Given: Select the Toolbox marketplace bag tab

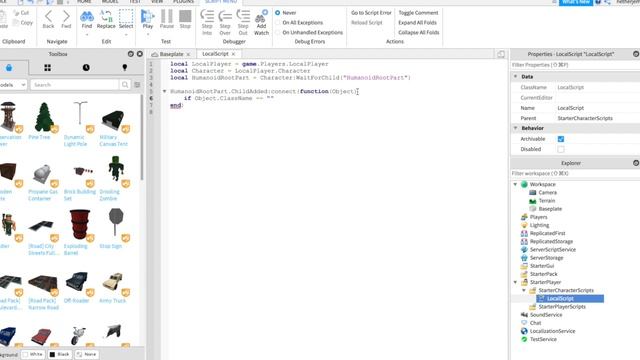Looking at the screenshot, I should coord(9,67).
